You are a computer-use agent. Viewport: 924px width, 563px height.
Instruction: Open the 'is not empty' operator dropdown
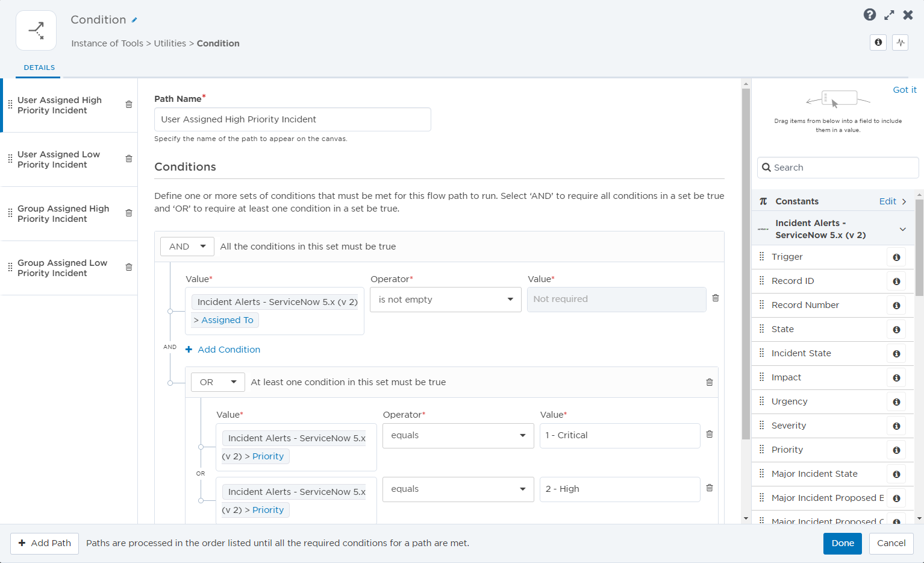point(445,300)
